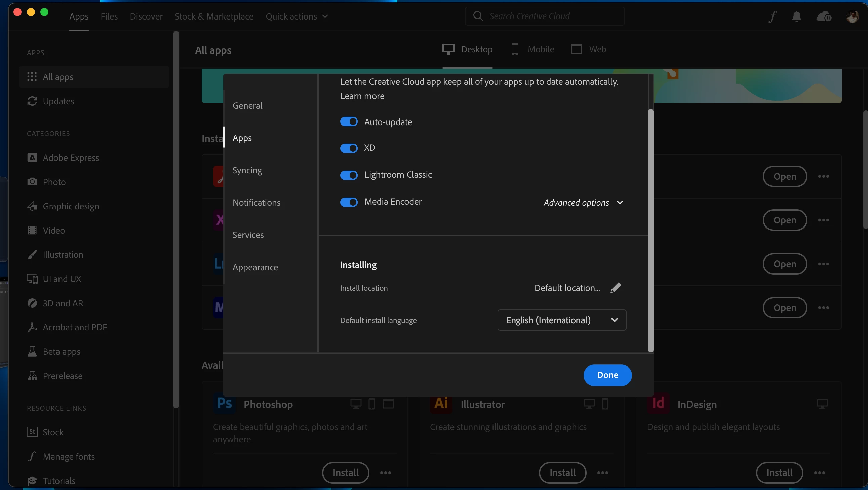This screenshot has height=490, width=868.
Task: Disable the Lightroom Classic update toggle
Action: [x=349, y=175]
